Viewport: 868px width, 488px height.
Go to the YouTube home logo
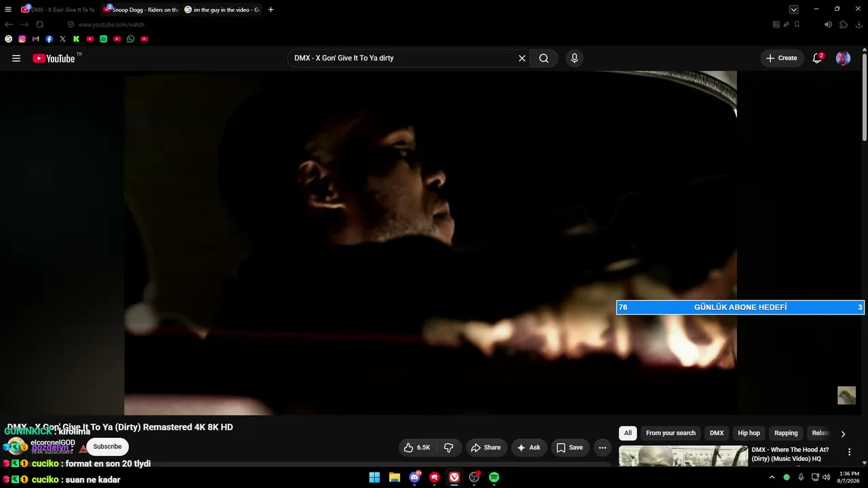54,58
